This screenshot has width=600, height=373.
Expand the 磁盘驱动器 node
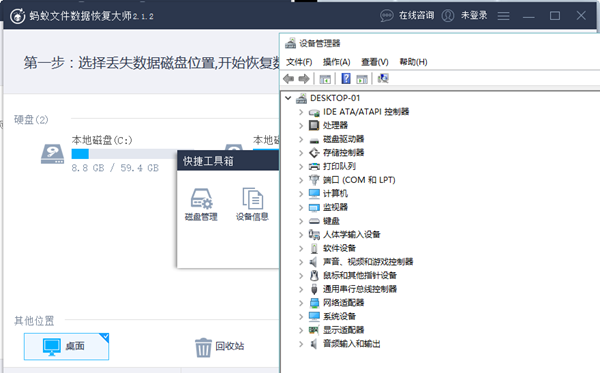coord(301,139)
